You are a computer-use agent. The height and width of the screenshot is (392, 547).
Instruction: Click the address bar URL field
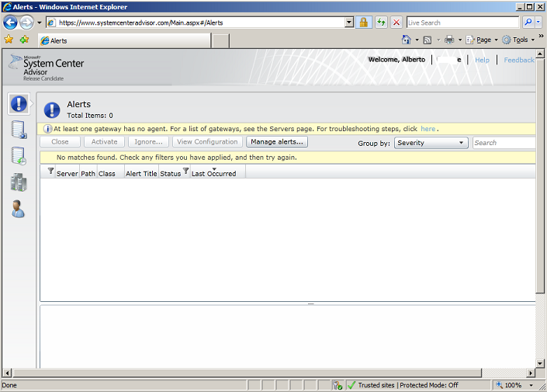click(200, 23)
